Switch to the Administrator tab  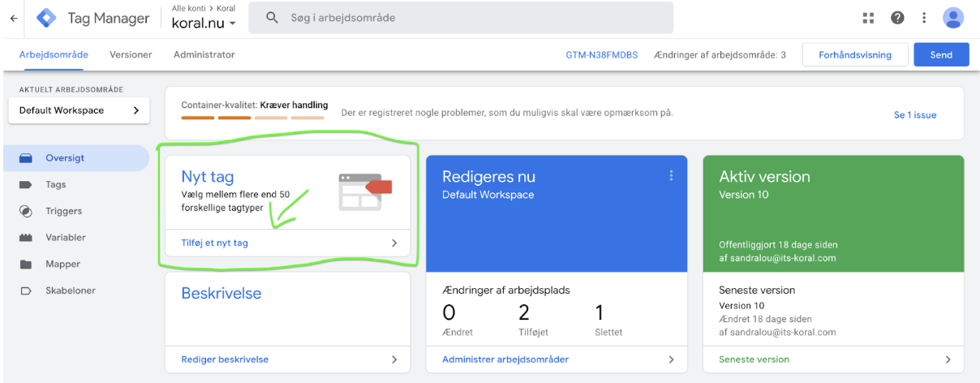click(204, 54)
